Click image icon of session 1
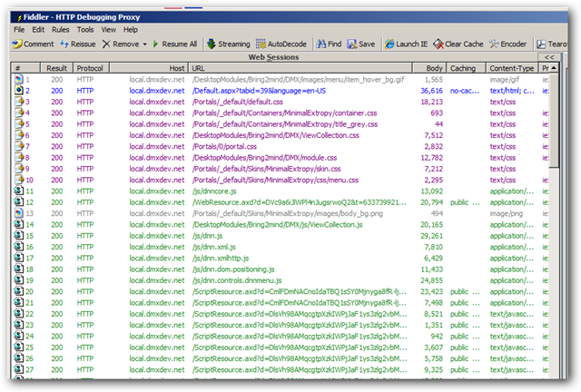The height and width of the screenshot is (392, 581). (18, 79)
